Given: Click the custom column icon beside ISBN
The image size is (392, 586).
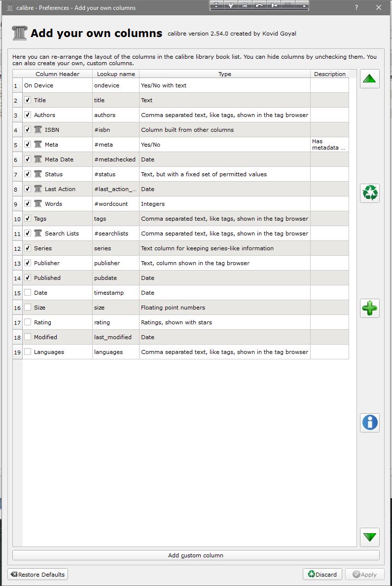Looking at the screenshot, I should coord(38,129).
